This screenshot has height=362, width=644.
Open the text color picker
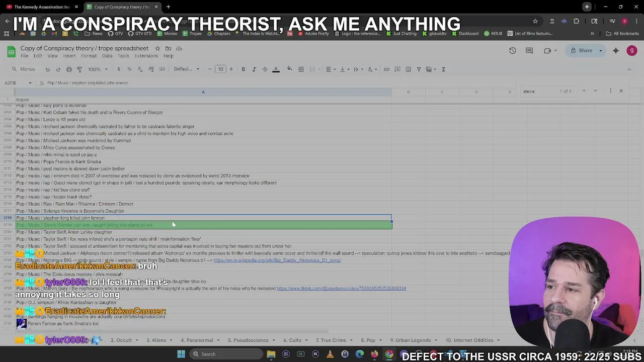[x=276, y=69]
